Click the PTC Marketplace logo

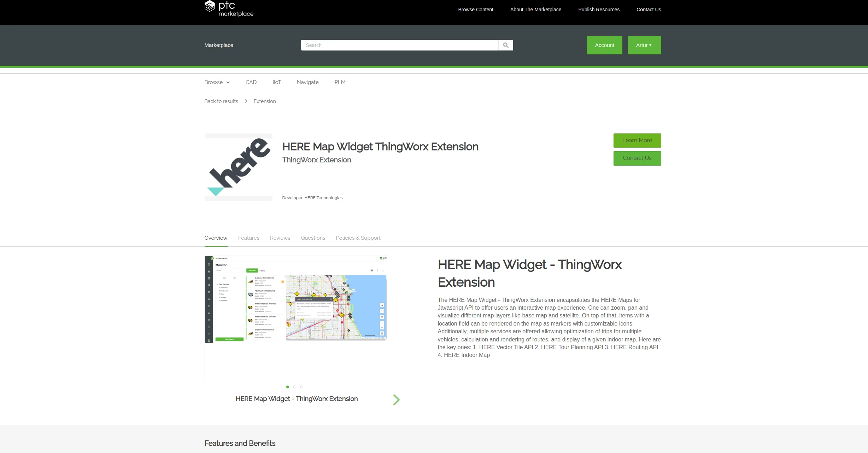pyautogui.click(x=229, y=9)
